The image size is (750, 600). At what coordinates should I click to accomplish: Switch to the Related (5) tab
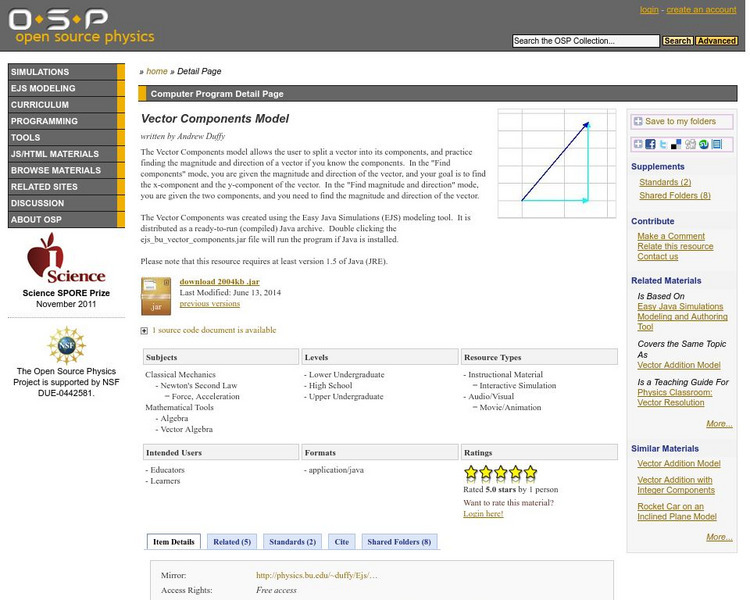[232, 542]
